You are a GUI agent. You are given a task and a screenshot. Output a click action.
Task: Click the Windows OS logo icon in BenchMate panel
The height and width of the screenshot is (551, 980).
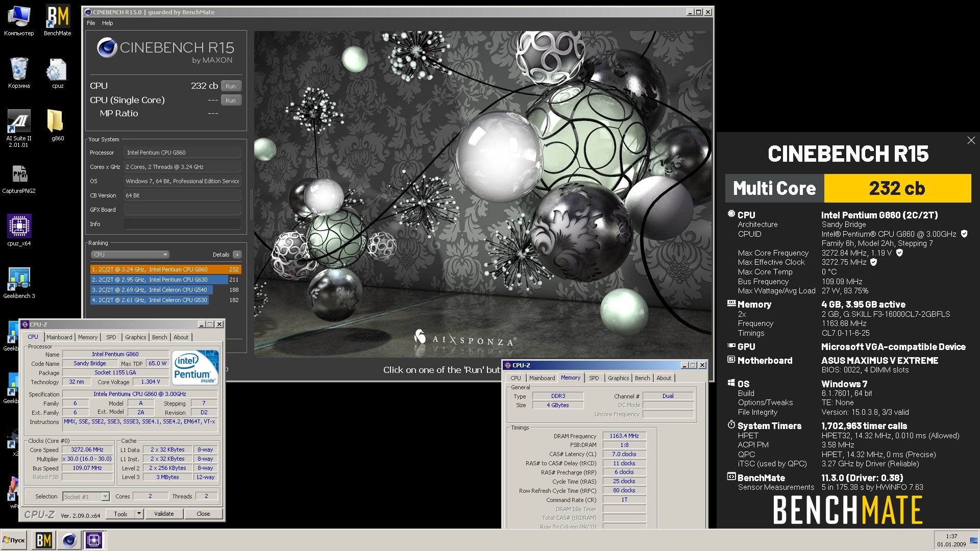(731, 383)
